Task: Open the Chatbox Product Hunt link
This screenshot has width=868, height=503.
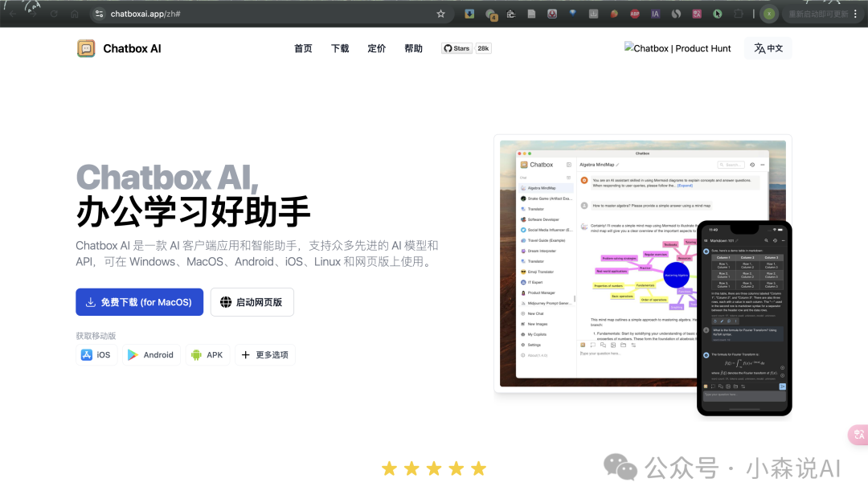Action: [x=678, y=49]
